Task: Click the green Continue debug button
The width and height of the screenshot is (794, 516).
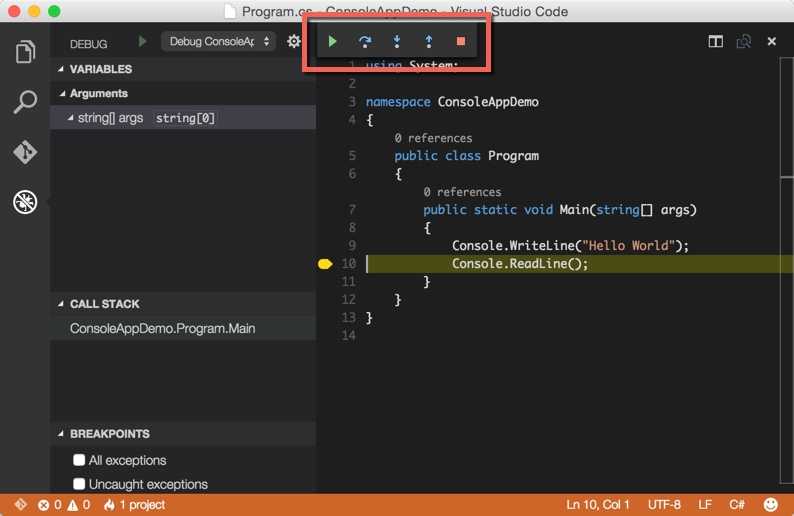Action: point(332,41)
